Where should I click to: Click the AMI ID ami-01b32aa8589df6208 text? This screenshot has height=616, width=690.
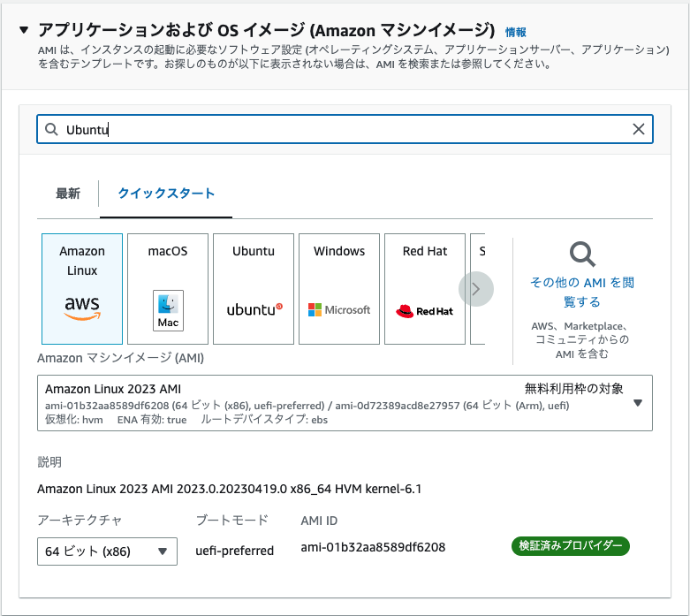coord(373,547)
